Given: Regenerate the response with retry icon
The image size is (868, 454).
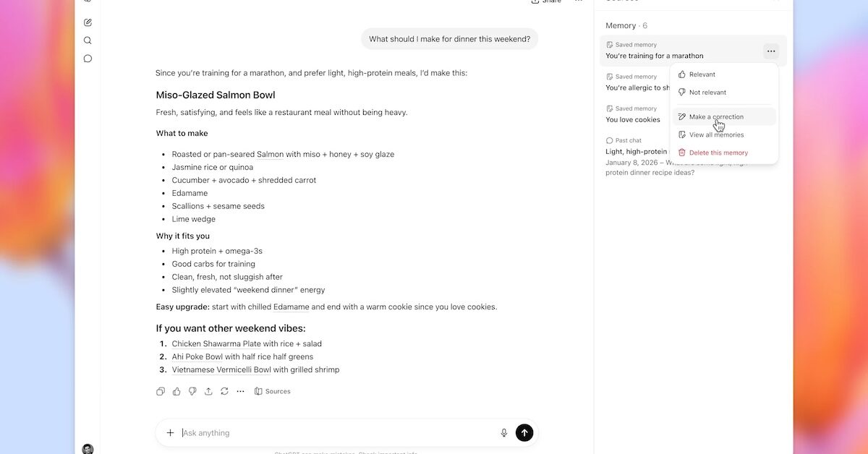Looking at the screenshot, I should [224, 391].
